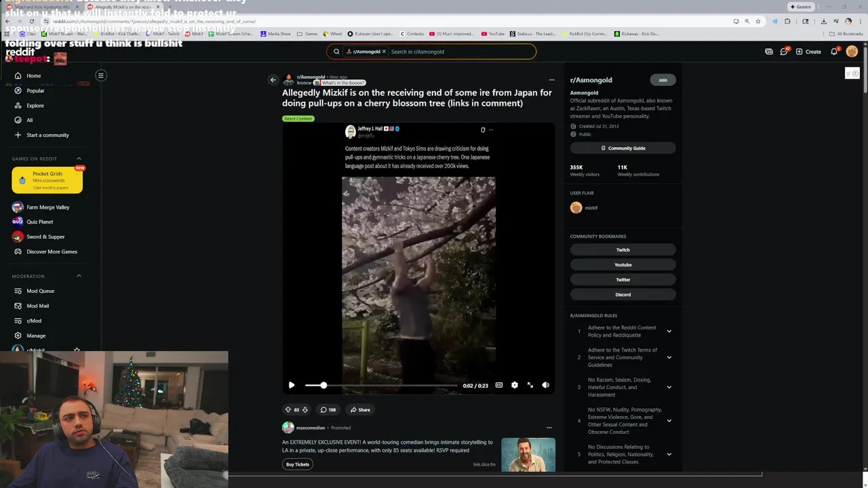
Task: Open Farm Merge Valley game
Action: pos(47,207)
